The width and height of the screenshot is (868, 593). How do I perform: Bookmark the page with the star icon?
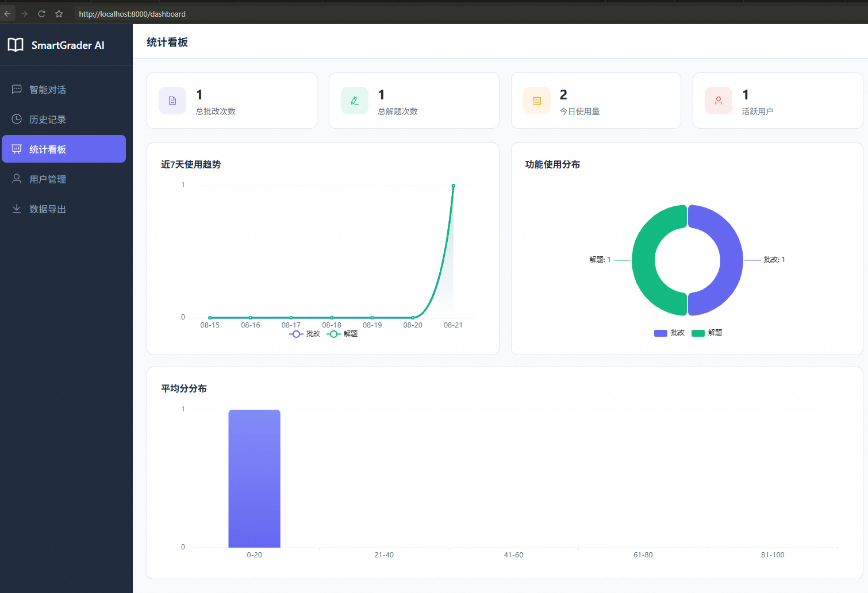pyautogui.click(x=59, y=14)
